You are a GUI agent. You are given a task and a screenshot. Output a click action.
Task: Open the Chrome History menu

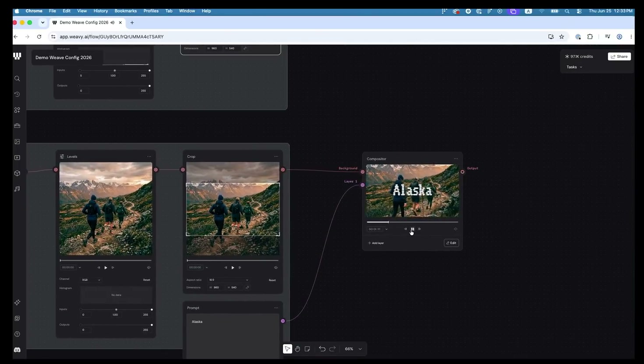101,11
